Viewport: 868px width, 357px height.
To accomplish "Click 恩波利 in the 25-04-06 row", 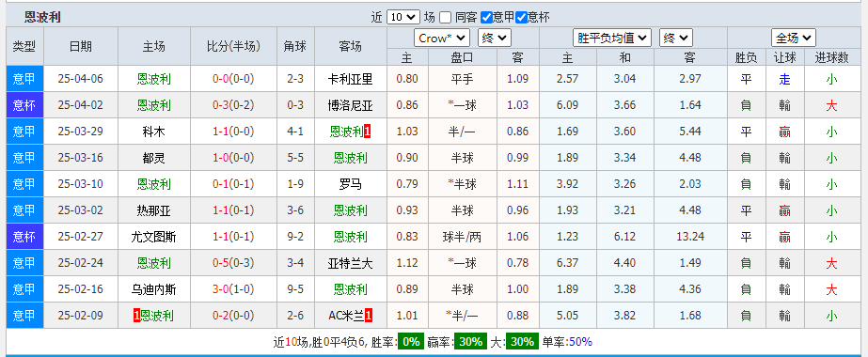I will [154, 79].
